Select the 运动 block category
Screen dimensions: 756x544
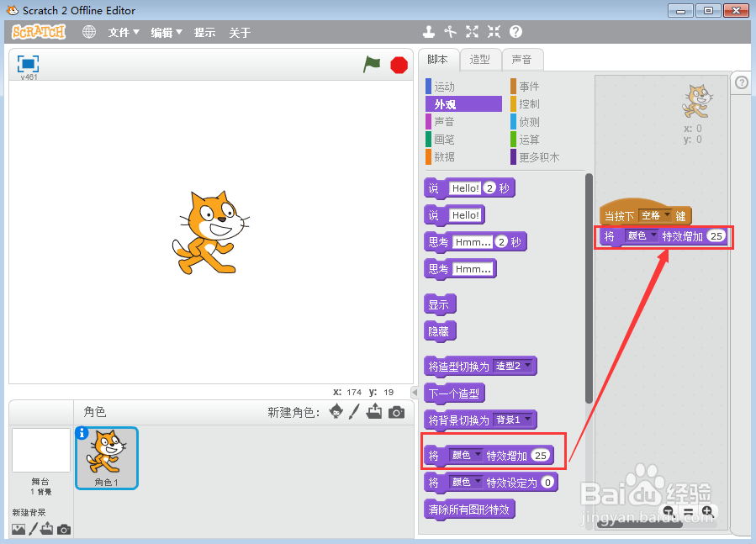(463, 87)
